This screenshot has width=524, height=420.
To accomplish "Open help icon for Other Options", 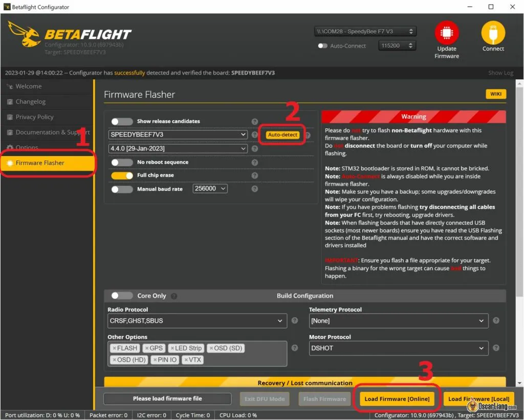I will pos(294,348).
